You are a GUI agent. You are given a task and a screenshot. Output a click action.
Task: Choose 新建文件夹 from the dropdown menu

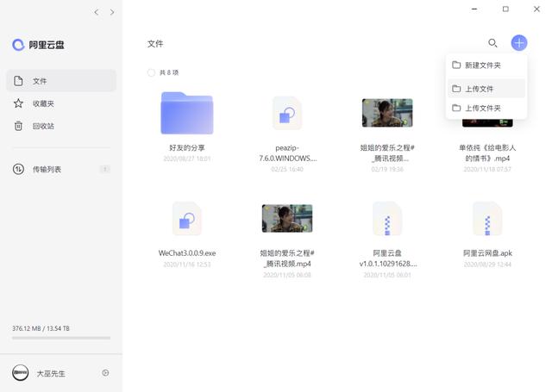pos(486,65)
